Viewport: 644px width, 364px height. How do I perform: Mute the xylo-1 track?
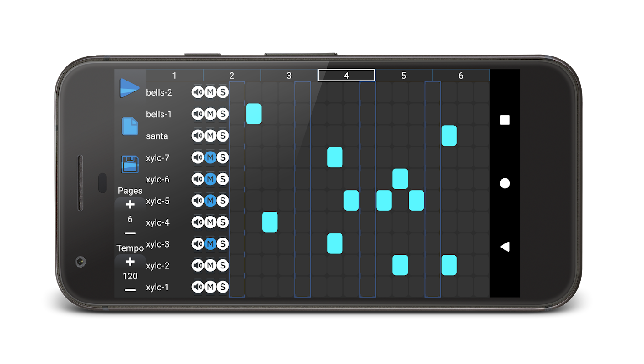click(x=210, y=287)
